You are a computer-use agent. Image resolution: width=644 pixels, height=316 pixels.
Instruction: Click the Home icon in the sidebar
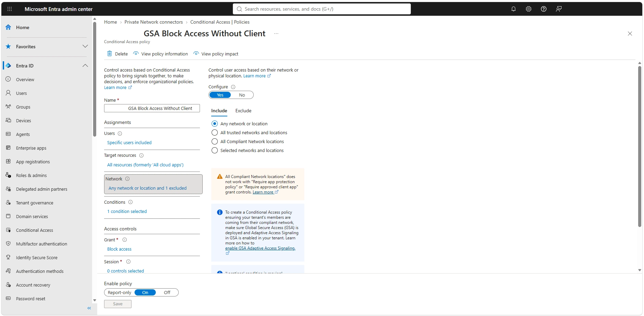click(9, 27)
